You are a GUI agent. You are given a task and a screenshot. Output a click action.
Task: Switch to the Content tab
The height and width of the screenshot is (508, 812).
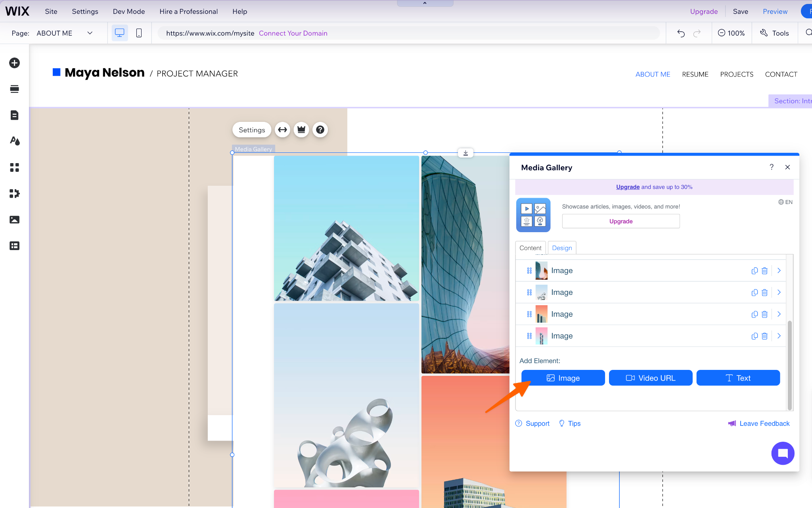pyautogui.click(x=530, y=248)
